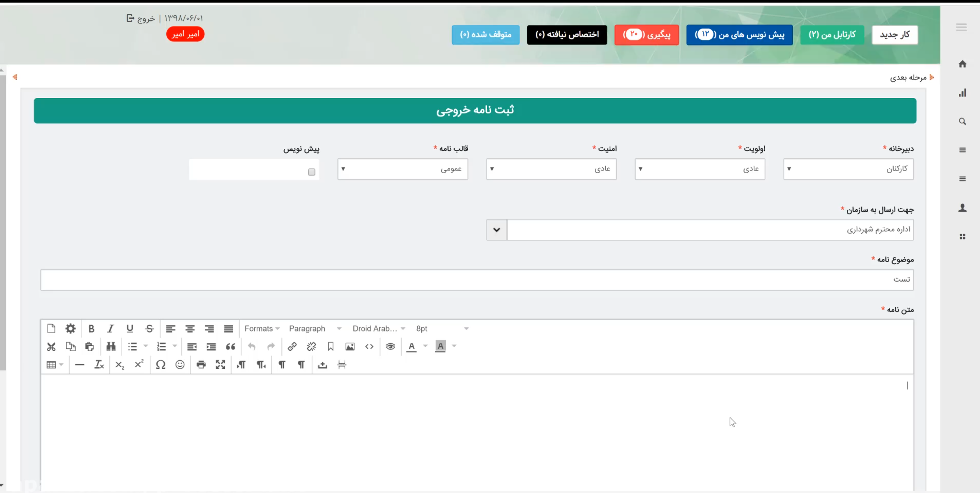Open کارتابل من tab
Image resolution: width=980 pixels, height=493 pixels.
coord(832,35)
